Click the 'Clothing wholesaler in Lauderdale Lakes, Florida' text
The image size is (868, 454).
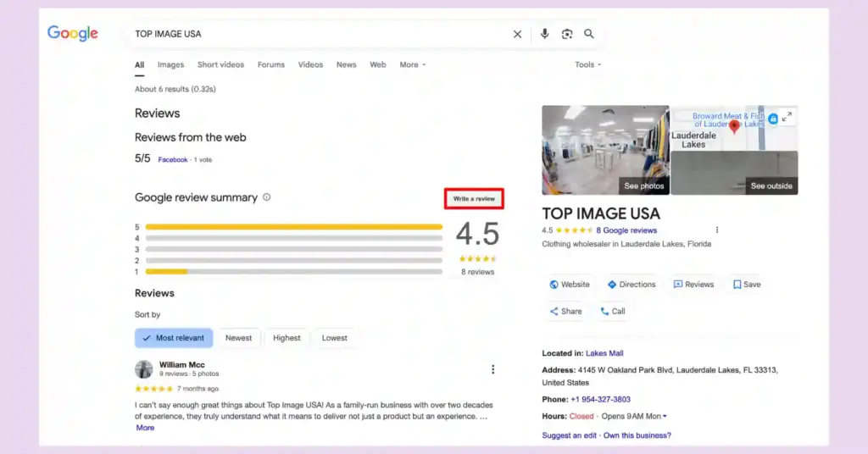pos(626,244)
